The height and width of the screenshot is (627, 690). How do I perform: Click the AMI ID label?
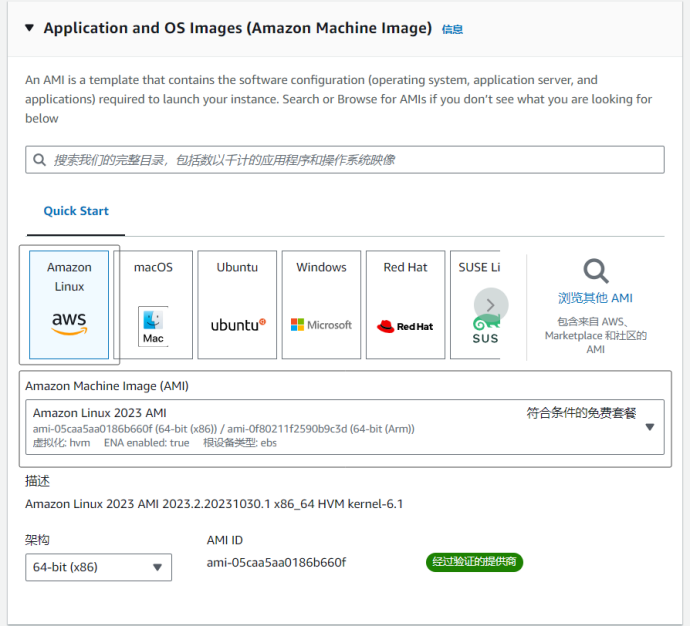225,540
